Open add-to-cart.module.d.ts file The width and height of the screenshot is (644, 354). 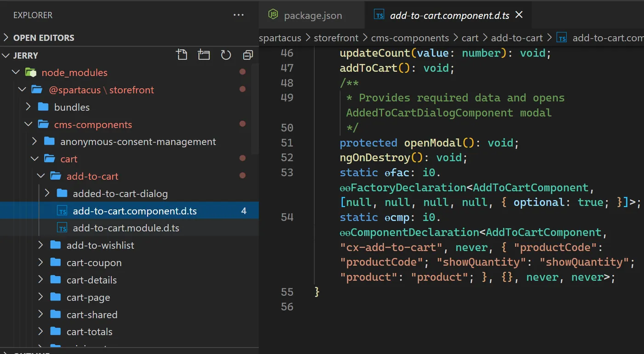click(129, 228)
